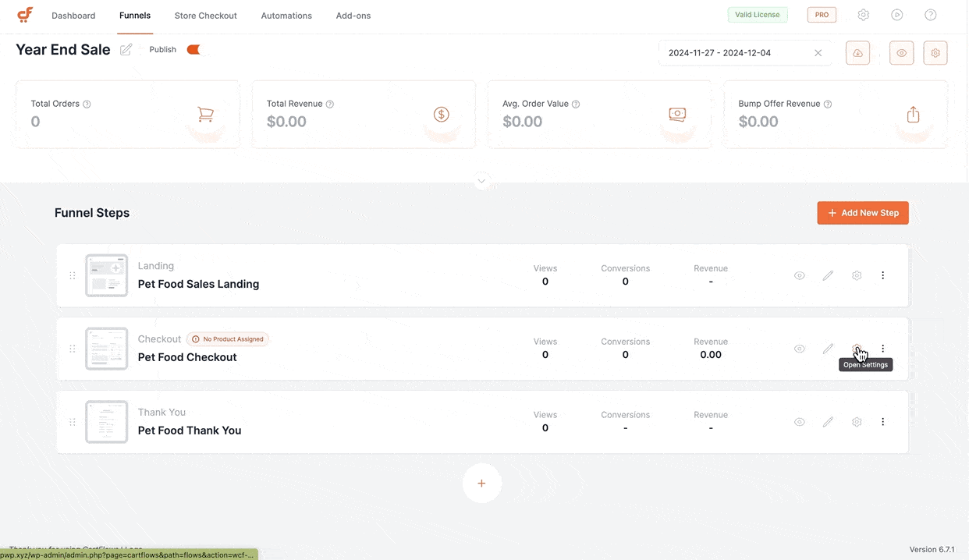This screenshot has width=969, height=560.
Task: Open the funnel settings gear in the header
Action: (x=935, y=52)
